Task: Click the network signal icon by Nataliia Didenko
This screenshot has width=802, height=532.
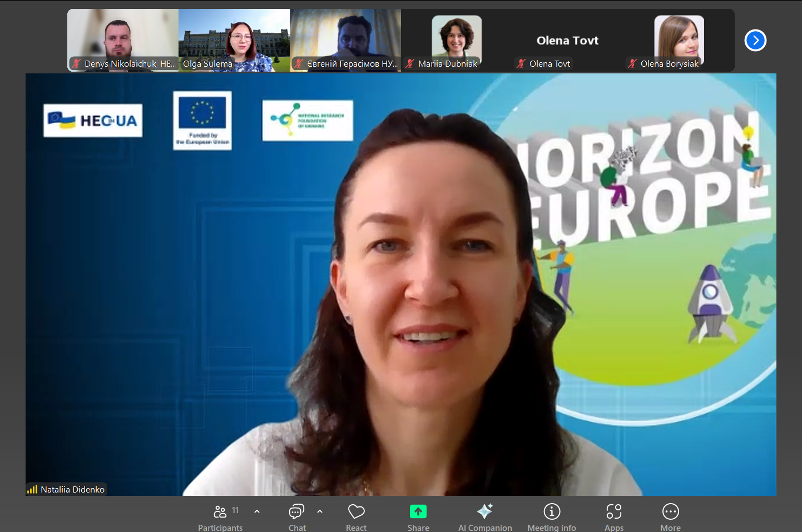Action: point(32,489)
